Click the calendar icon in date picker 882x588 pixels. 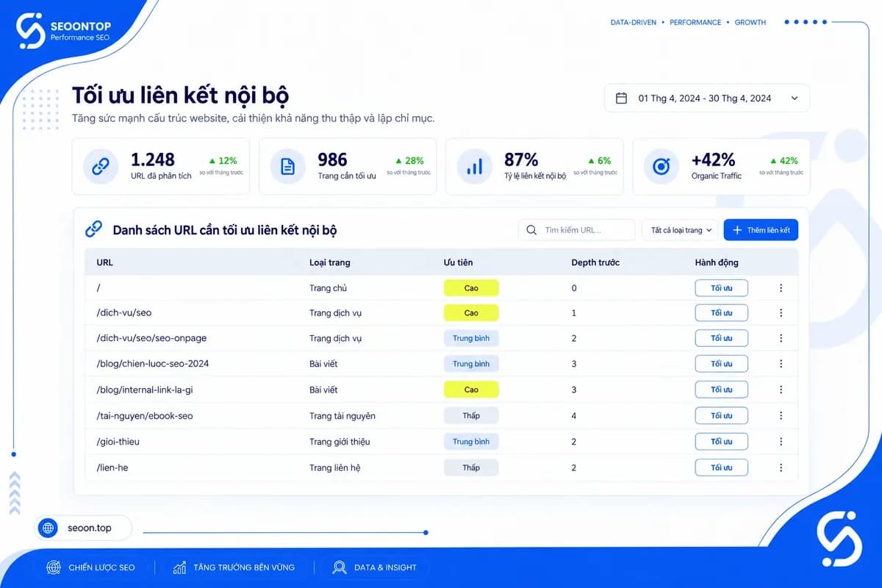(x=621, y=98)
